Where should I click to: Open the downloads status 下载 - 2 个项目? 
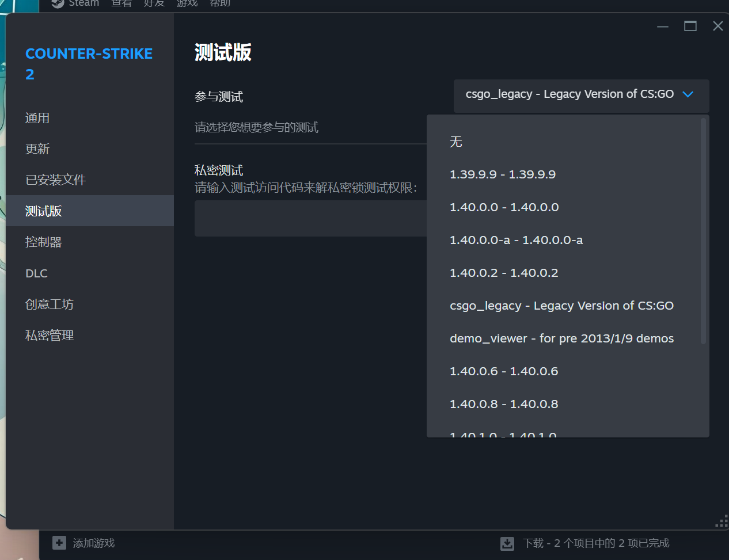(x=596, y=543)
